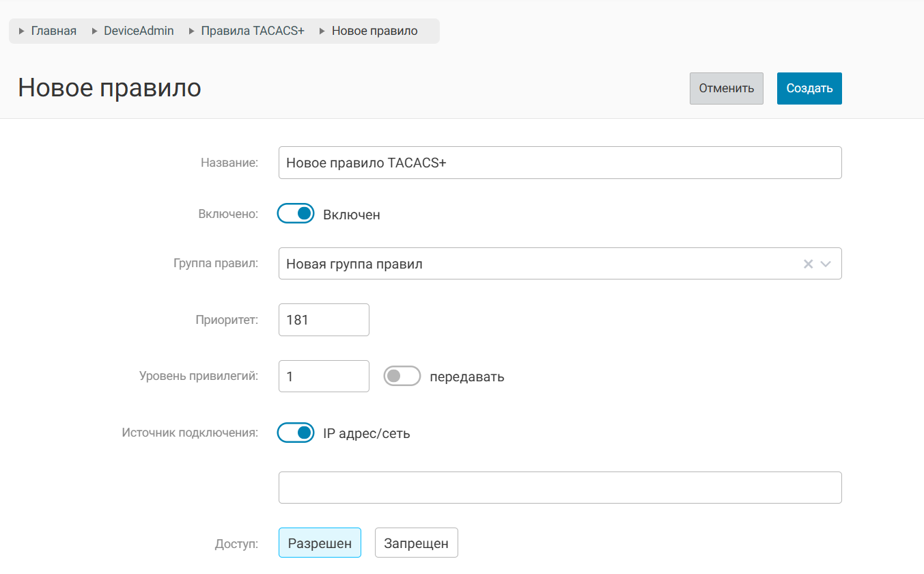
Task: Clear the selected rule group with X icon
Action: [808, 264]
